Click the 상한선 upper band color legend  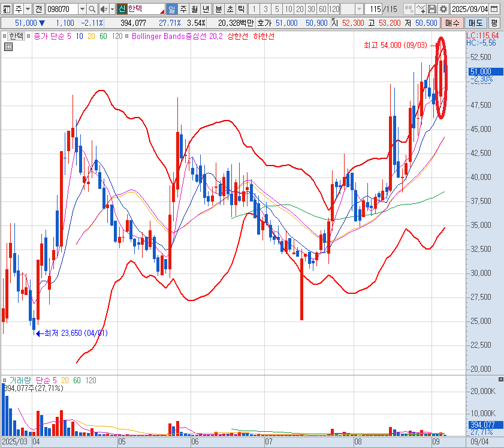coord(238,36)
